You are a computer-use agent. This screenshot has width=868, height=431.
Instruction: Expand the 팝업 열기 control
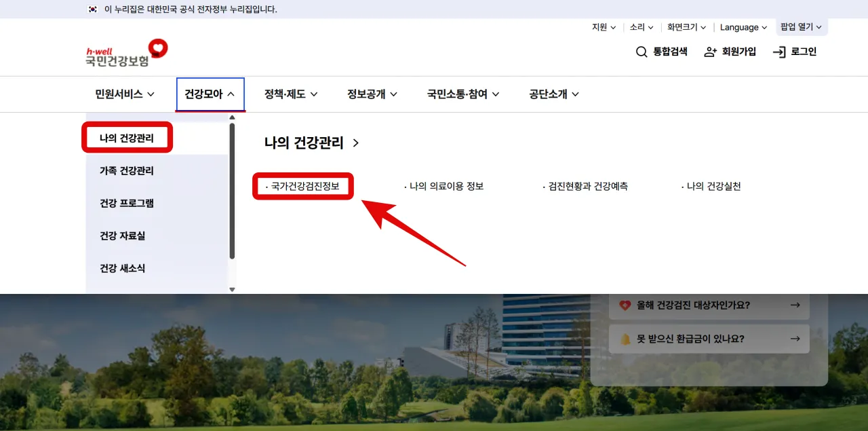pos(800,27)
